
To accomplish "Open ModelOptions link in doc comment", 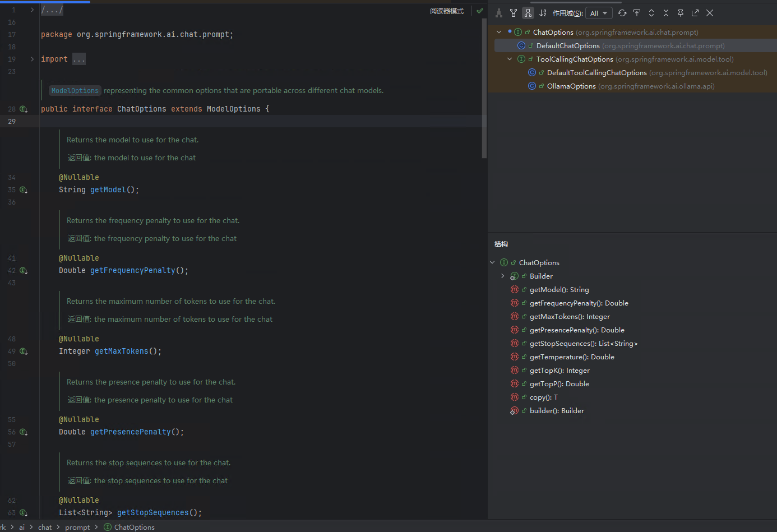I will [75, 91].
